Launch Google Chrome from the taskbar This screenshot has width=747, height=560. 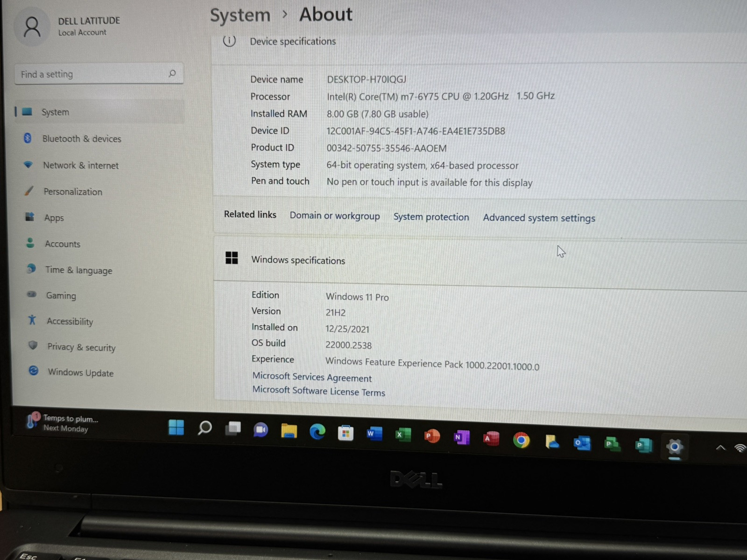[x=521, y=440]
